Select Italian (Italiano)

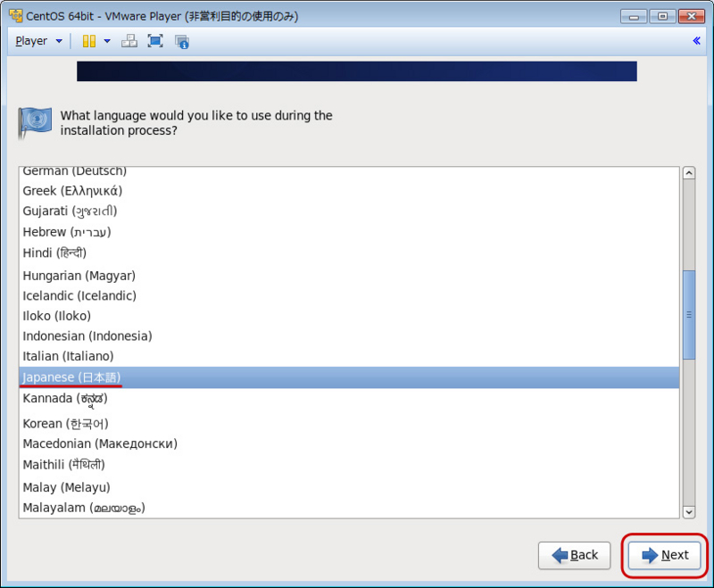pos(349,356)
